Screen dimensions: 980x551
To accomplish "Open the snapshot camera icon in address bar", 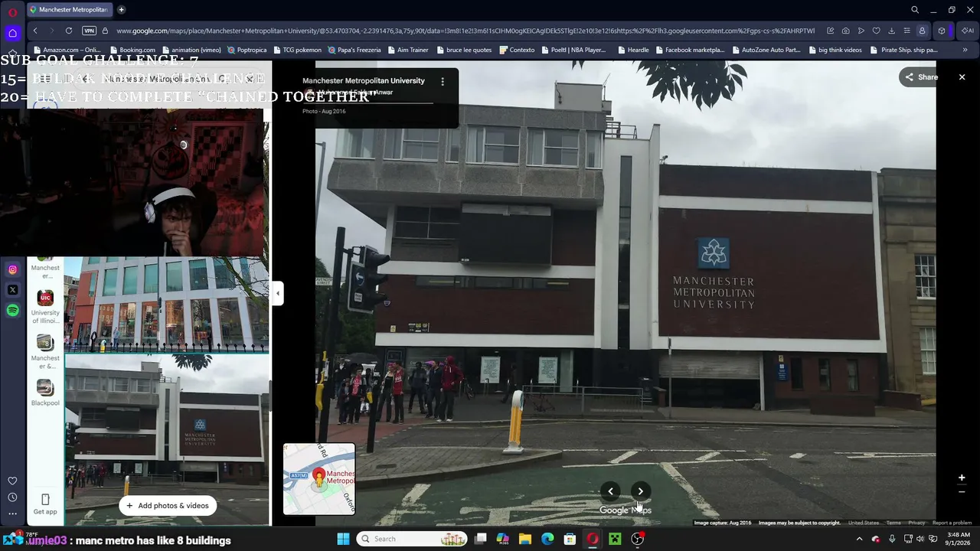I will [x=845, y=31].
